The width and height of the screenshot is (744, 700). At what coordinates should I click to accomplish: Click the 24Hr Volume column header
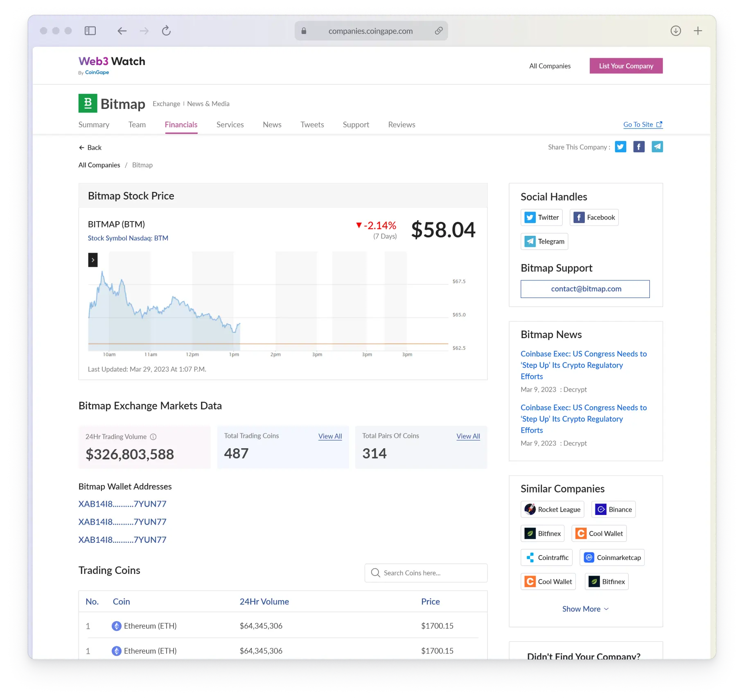point(264,602)
